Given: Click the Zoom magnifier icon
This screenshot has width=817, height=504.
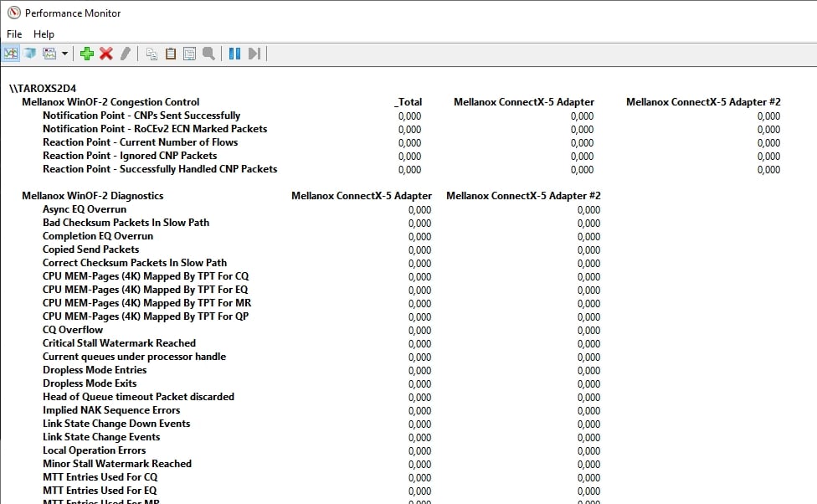Looking at the screenshot, I should 208,54.
